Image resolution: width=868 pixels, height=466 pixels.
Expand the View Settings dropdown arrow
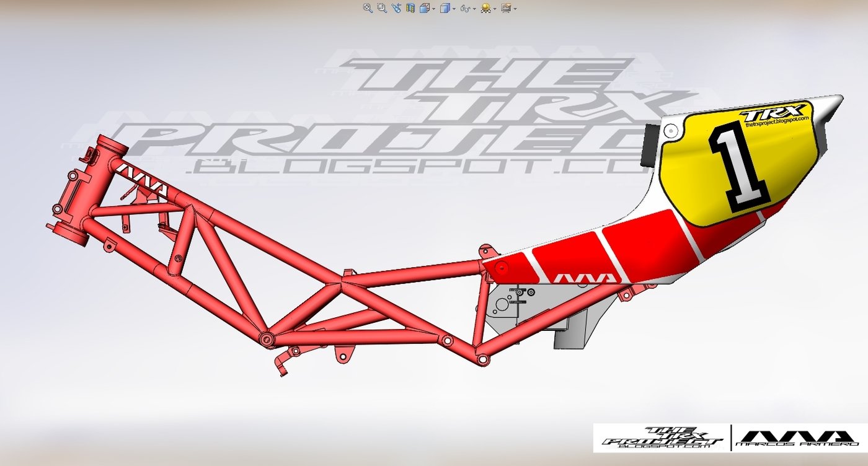[x=515, y=8]
